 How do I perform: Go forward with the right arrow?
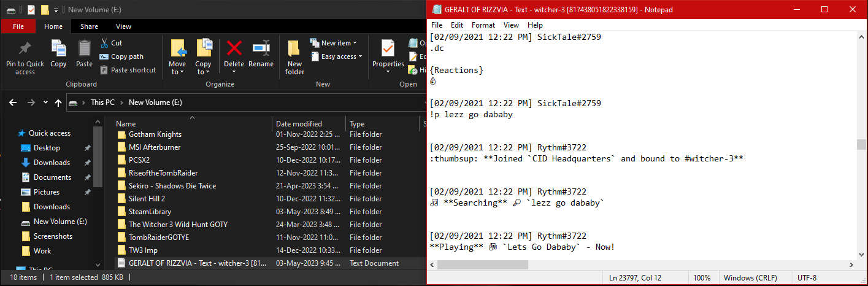pos(31,102)
